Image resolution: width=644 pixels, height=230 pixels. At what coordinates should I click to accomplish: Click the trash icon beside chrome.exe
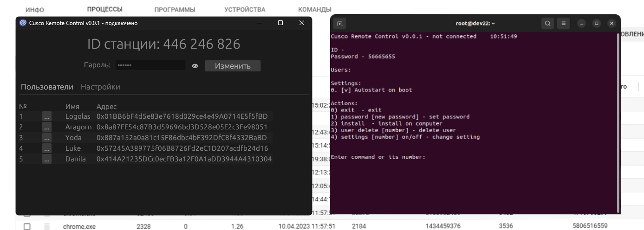[x=46, y=227]
